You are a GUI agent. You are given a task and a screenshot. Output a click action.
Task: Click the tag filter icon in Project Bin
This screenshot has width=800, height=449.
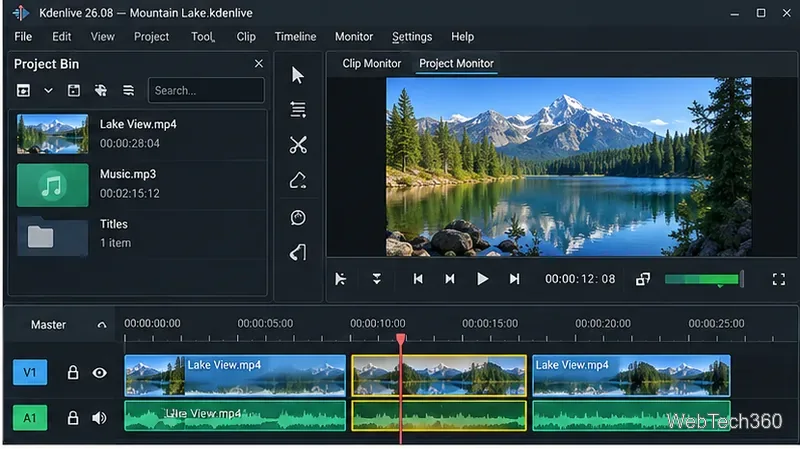(101, 91)
